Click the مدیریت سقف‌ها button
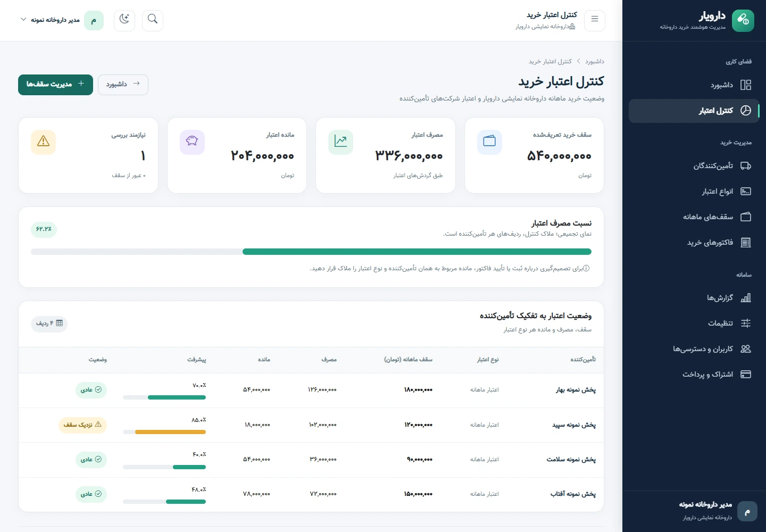Viewport: 766px width, 532px height. (x=55, y=85)
